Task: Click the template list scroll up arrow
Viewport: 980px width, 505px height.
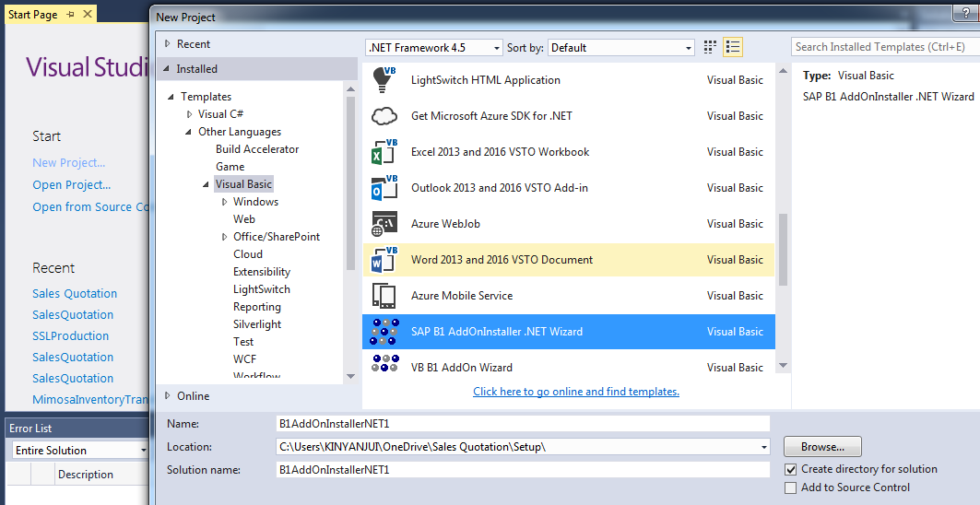Action: 783,71
